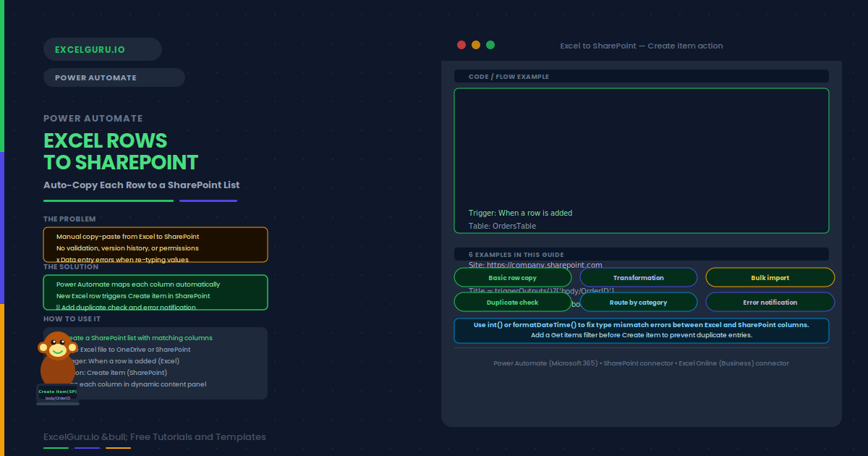
Task: Open the Route by category example
Action: (639, 303)
